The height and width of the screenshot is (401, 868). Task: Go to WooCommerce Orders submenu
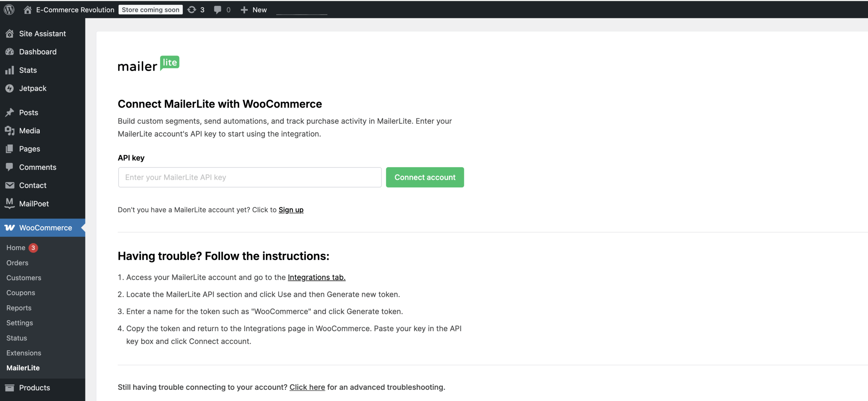17,263
